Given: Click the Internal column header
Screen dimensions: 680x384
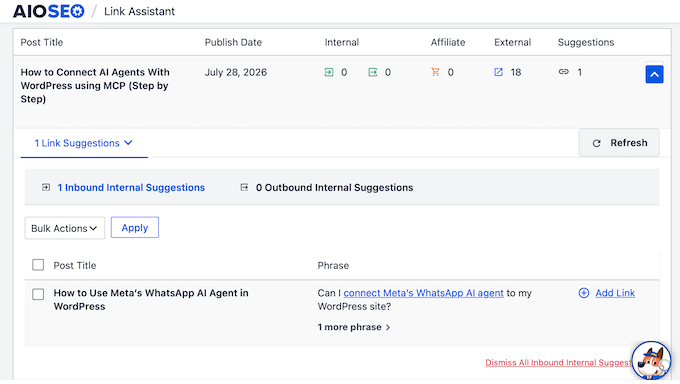Looking at the screenshot, I should 342,43.
